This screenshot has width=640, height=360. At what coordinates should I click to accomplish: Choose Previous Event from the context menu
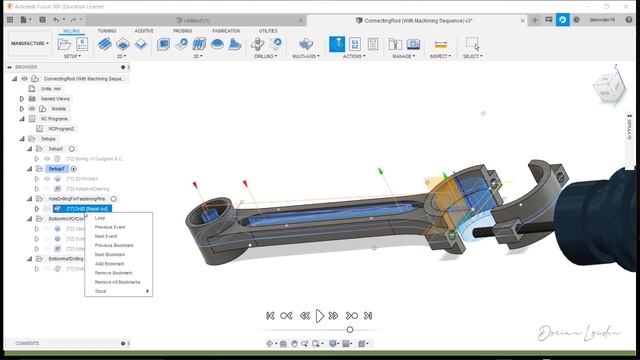point(118,227)
